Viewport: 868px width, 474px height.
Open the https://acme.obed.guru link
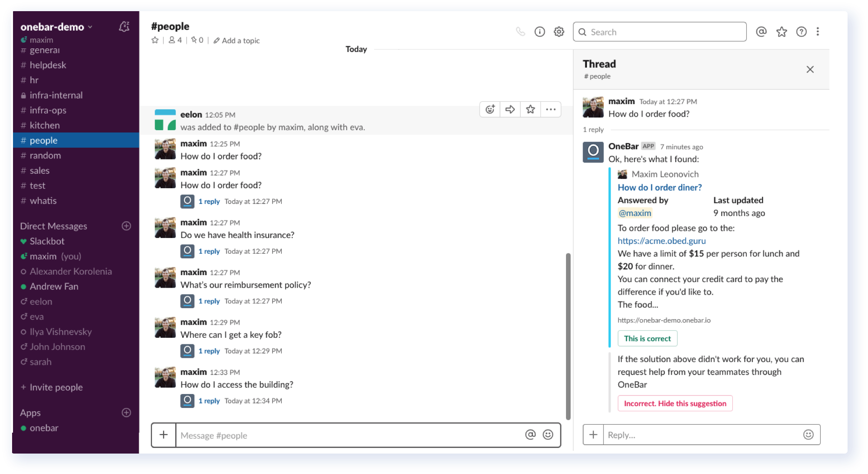[661, 241]
